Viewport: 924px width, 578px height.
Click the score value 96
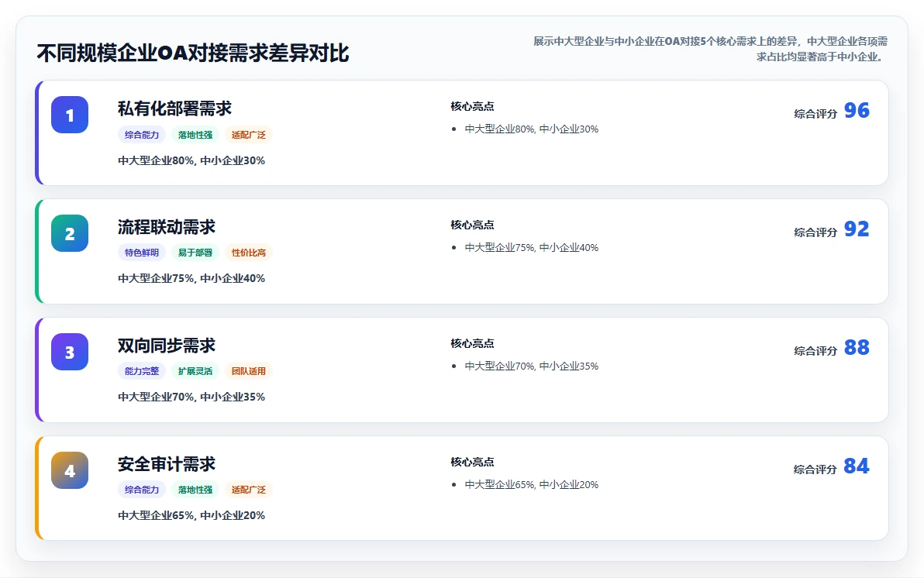pyautogui.click(x=857, y=110)
